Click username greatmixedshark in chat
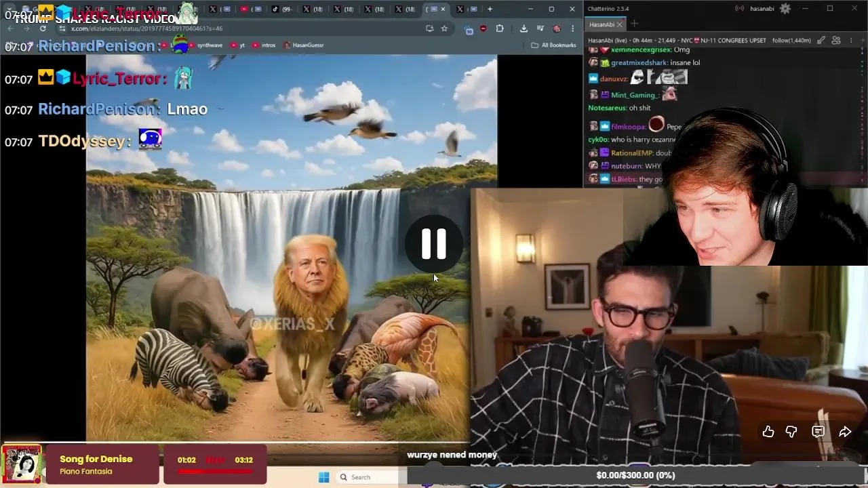The height and width of the screenshot is (488, 868). click(x=639, y=62)
